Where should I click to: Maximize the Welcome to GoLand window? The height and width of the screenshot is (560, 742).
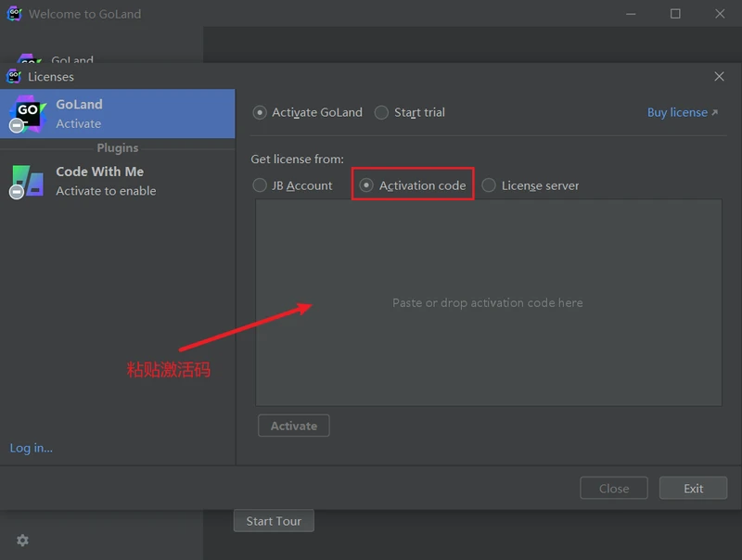click(675, 14)
